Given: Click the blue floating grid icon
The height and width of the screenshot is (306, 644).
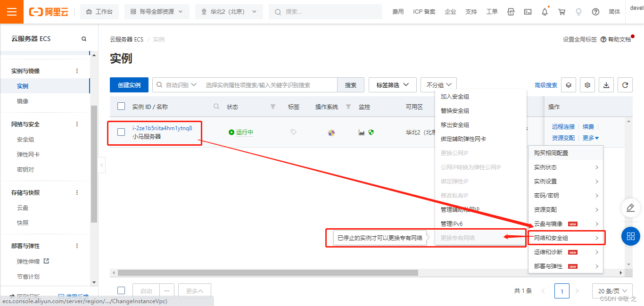Looking at the screenshot, I should (631, 236).
